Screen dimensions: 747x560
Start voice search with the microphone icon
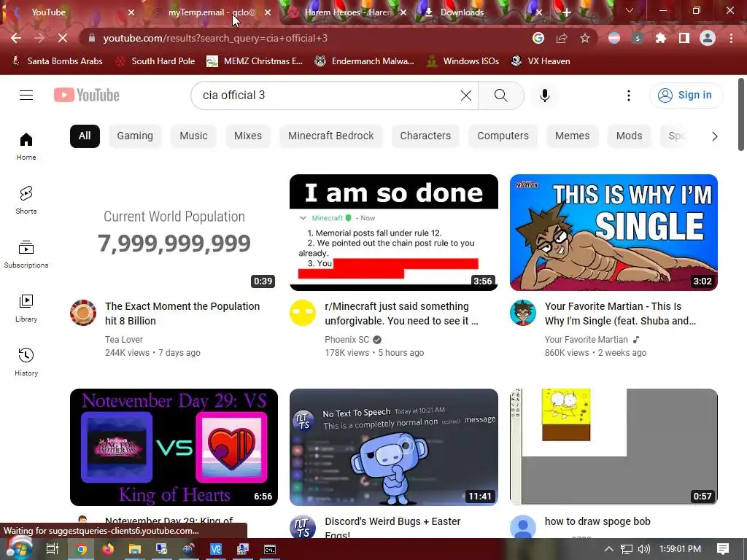544,96
